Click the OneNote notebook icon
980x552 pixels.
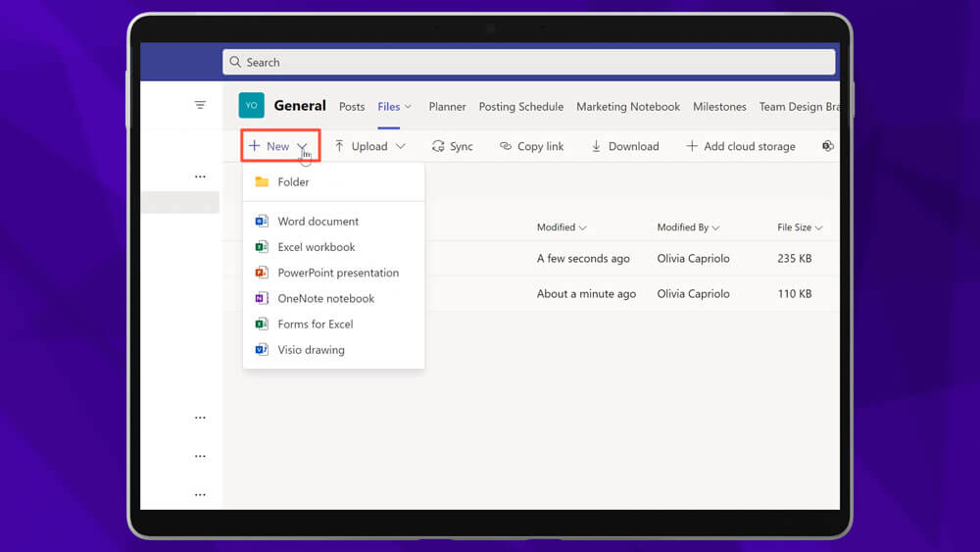(x=262, y=298)
